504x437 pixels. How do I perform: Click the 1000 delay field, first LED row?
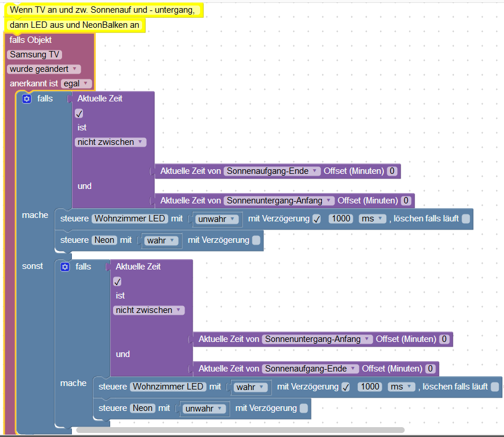[340, 219]
